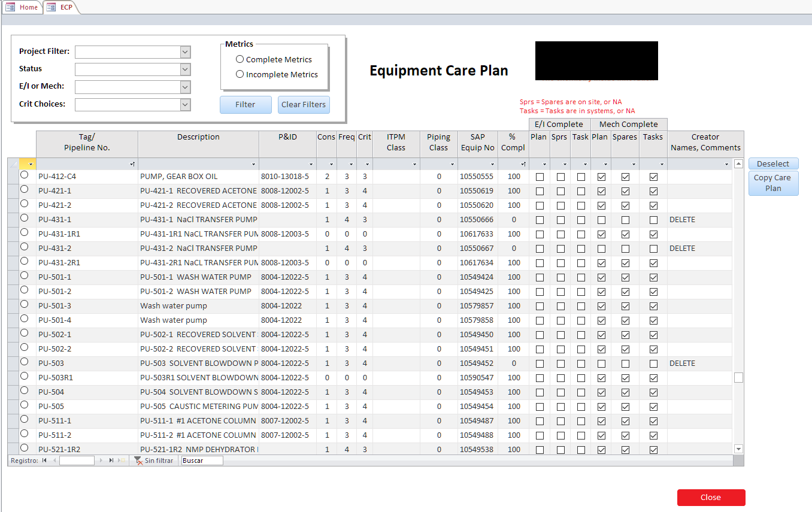Click the Sin filtrar filter icon
This screenshot has height=512, width=812.
click(138, 461)
